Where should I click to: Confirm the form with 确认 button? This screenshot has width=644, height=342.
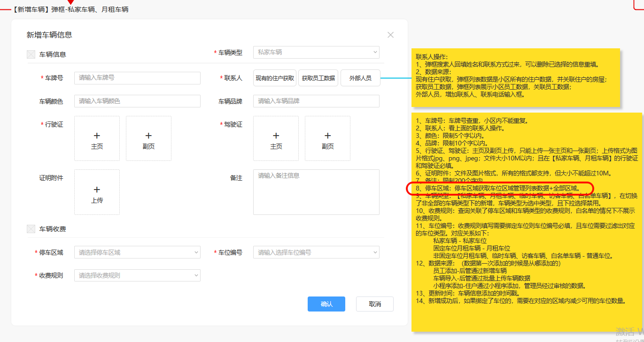click(326, 304)
